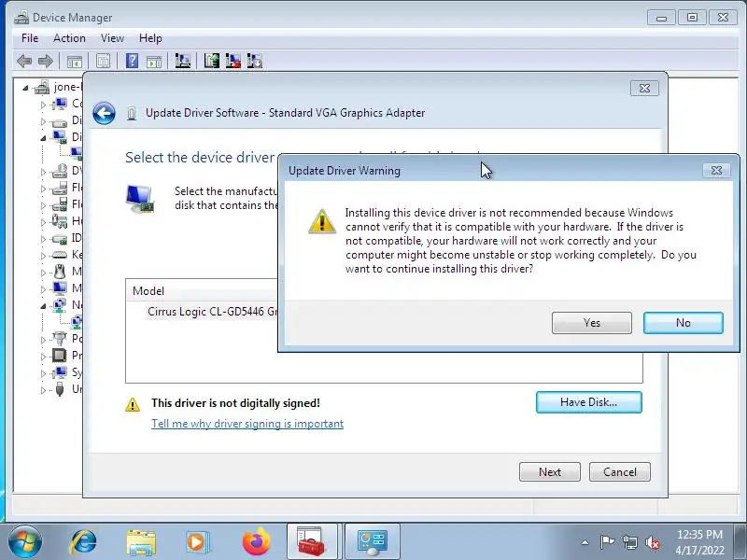Image resolution: width=747 pixels, height=560 pixels.
Task: Launch Internet Explorer from the taskbar
Action: 84,542
